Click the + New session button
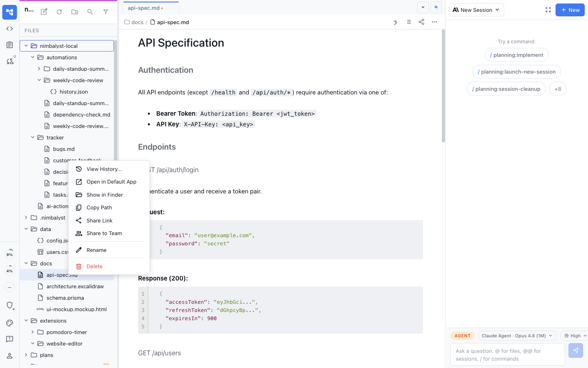The image size is (588, 368). (x=570, y=10)
